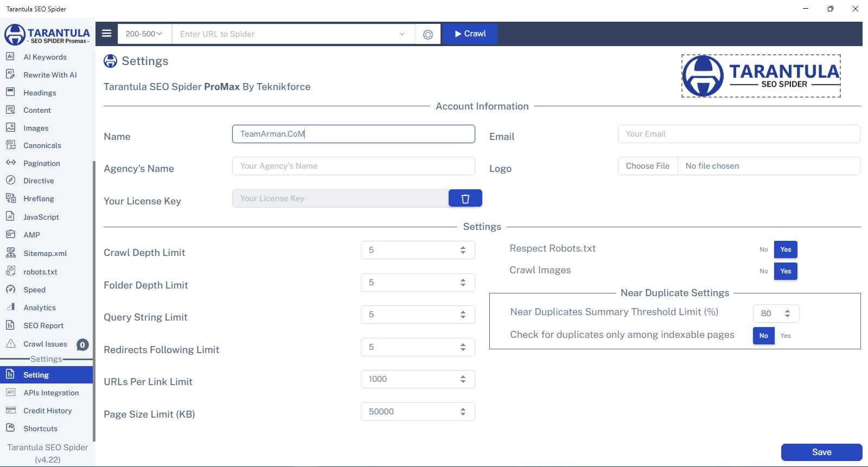868x467 pixels.
Task: Adjust the Query String Limit stepper arrows
Action: point(463,315)
